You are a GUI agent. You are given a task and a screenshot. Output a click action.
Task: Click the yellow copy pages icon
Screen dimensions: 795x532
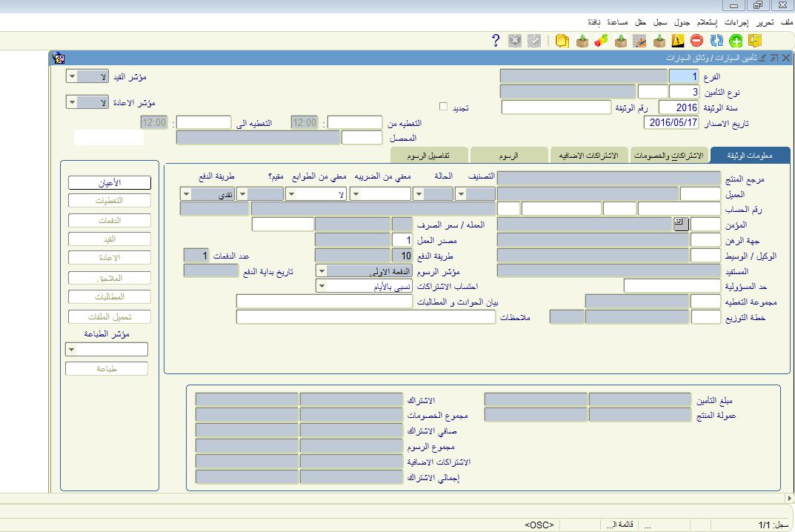562,41
